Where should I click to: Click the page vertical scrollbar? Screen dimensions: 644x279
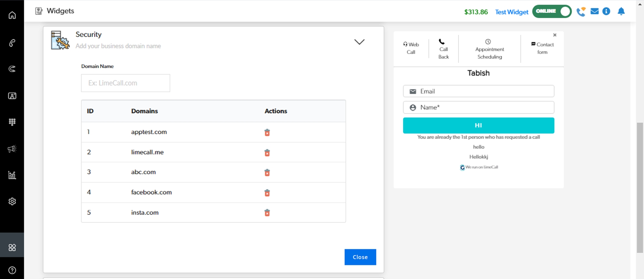point(640,187)
